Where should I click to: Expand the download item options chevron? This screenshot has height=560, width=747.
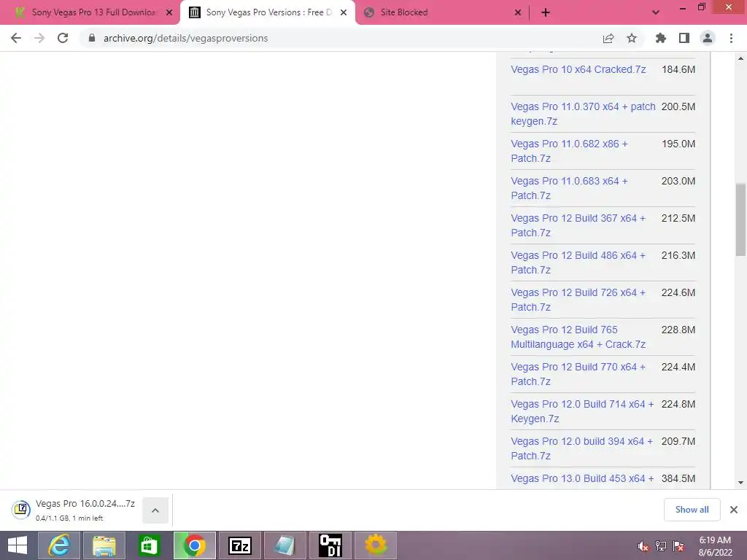pyautogui.click(x=155, y=510)
